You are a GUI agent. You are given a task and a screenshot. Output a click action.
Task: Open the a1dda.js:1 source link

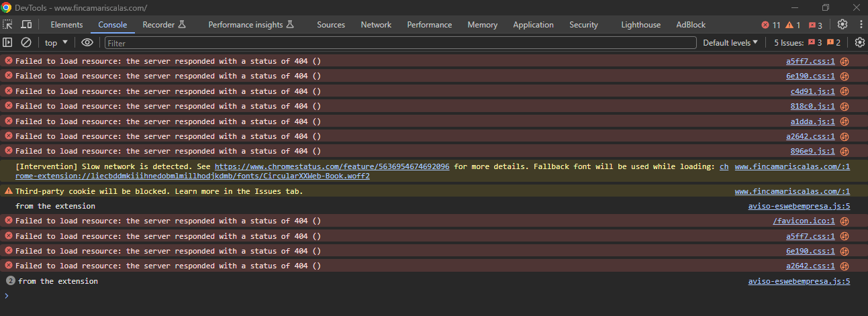812,121
